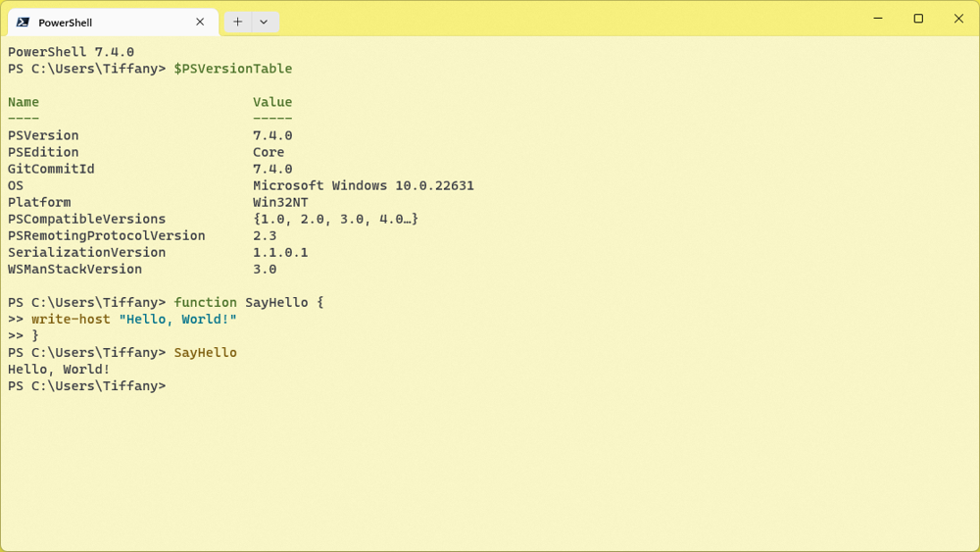Click the PowerShell icon in the tab
This screenshot has width=980, height=552.
[x=23, y=22]
